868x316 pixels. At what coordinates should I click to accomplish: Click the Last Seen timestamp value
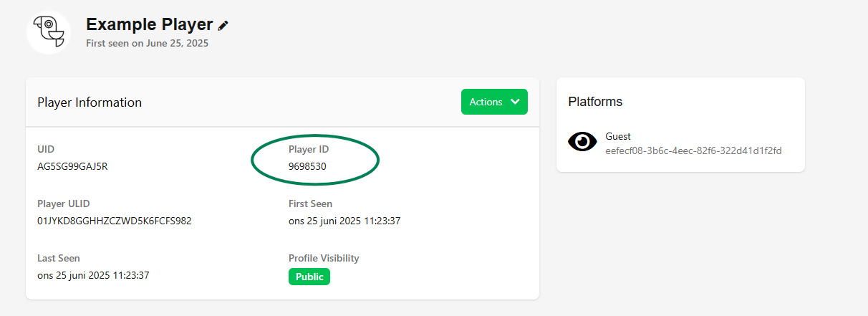coord(93,275)
